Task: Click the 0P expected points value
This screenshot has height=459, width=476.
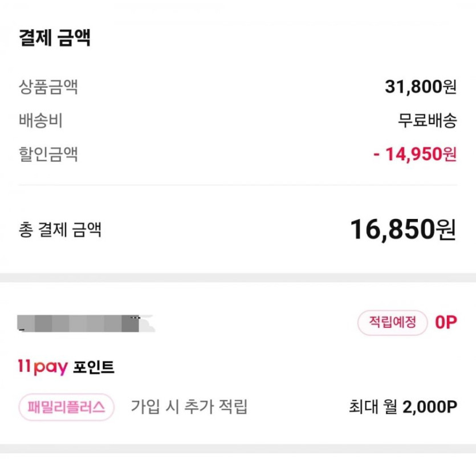Action: coord(446,323)
